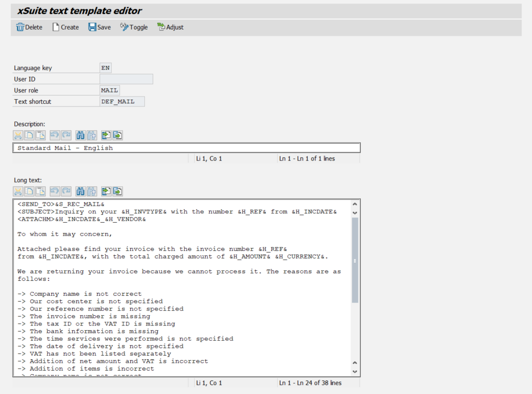Click Find binoculars icon above Description field

pos(80,135)
